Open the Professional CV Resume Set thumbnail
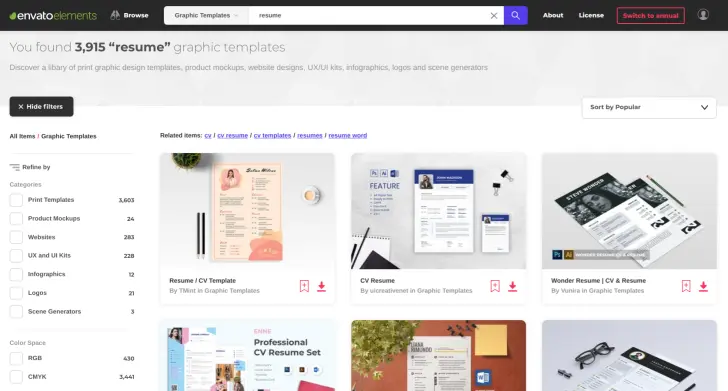 coord(247,356)
